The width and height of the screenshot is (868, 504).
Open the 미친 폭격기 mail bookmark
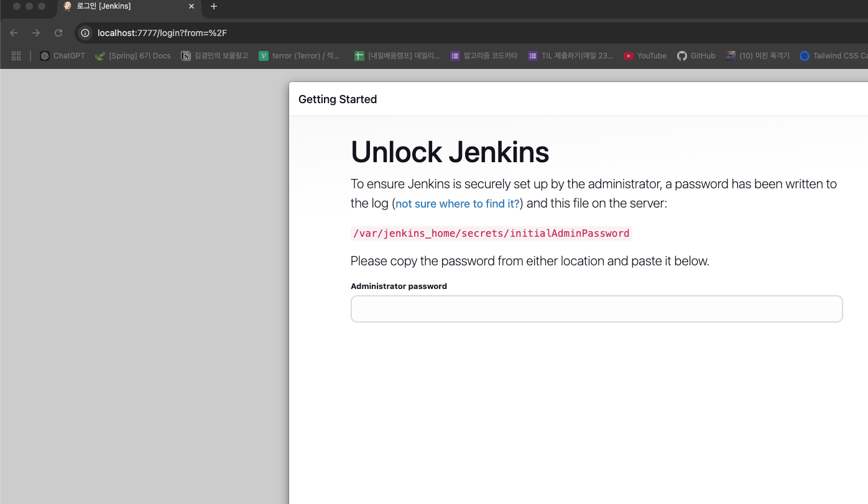[757, 55]
